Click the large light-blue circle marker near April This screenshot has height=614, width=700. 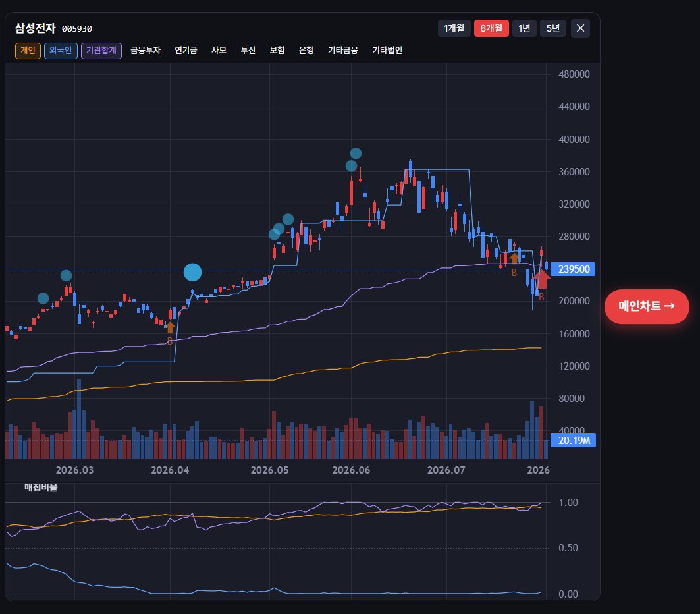point(192,272)
